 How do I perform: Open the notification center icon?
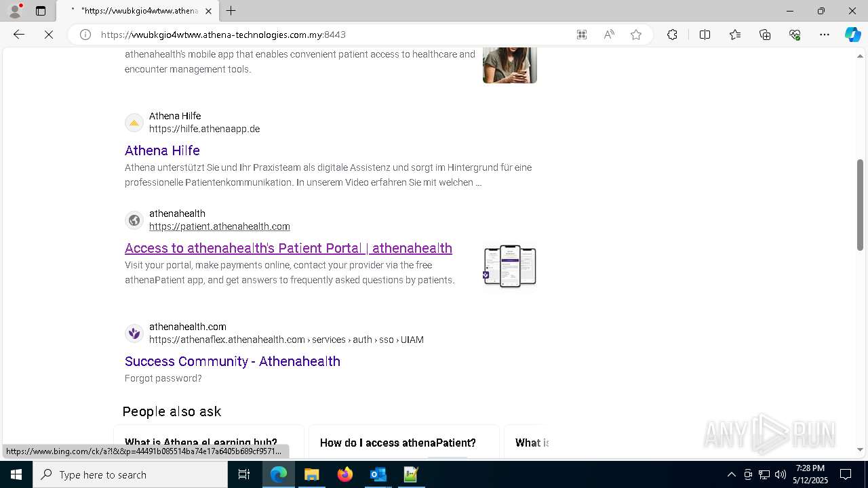click(846, 474)
